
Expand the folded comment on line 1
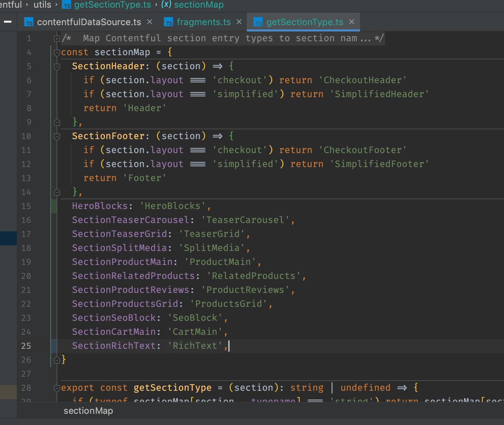(57, 38)
